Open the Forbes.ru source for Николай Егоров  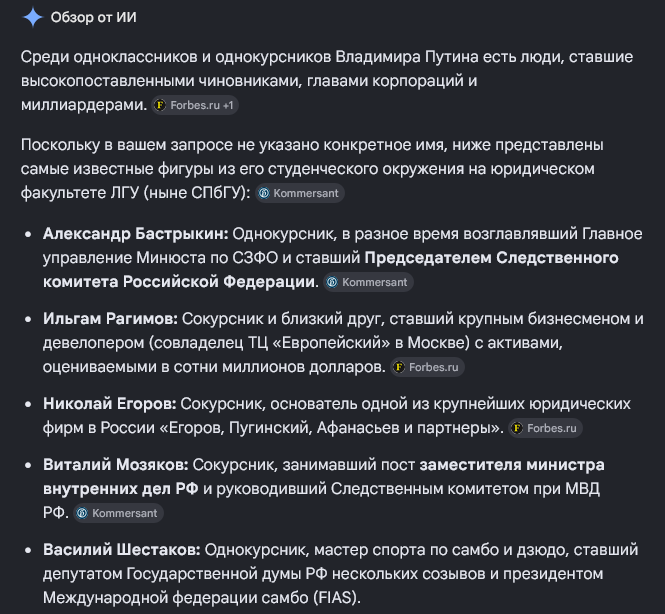point(545,428)
